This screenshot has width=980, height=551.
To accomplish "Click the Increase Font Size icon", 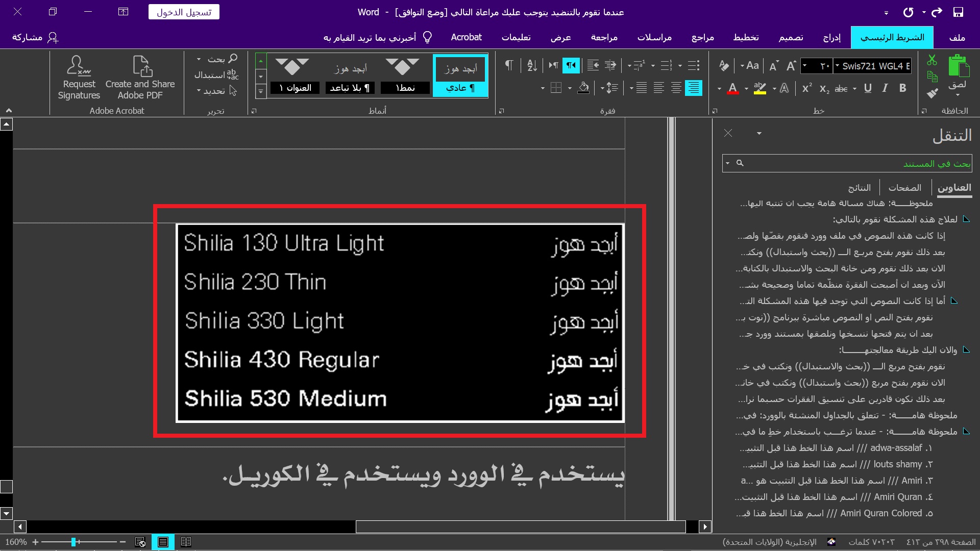I will pyautogui.click(x=791, y=66).
